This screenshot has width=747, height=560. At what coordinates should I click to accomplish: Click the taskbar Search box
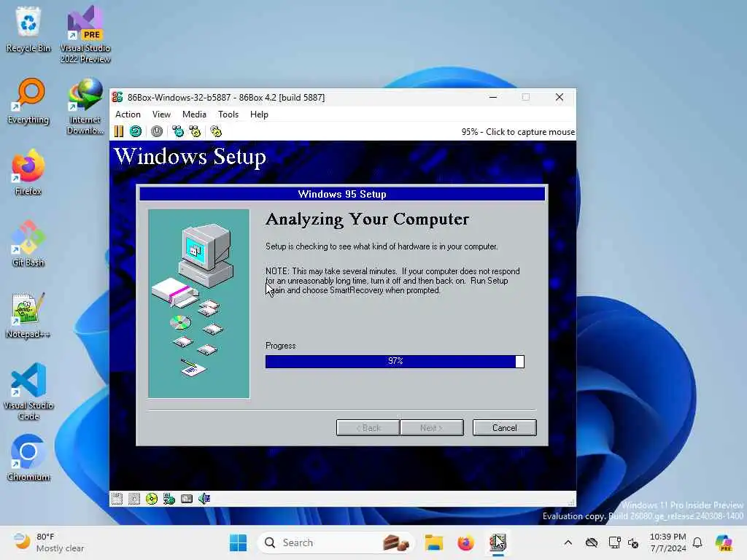click(336, 542)
